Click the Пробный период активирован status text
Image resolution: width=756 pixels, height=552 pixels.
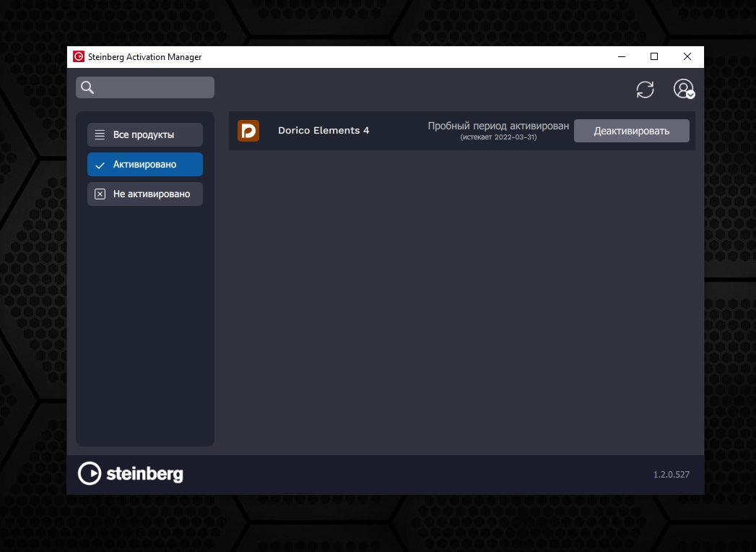pos(498,126)
